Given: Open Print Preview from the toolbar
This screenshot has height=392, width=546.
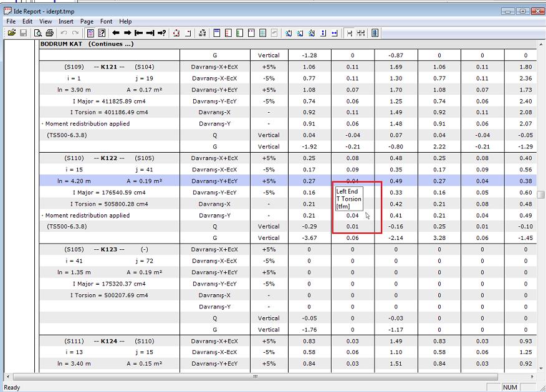Looking at the screenshot, I should 38,33.
